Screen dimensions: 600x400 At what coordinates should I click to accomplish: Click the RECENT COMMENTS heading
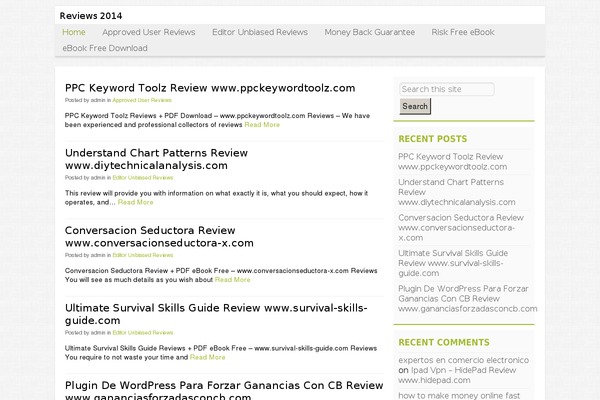point(444,343)
